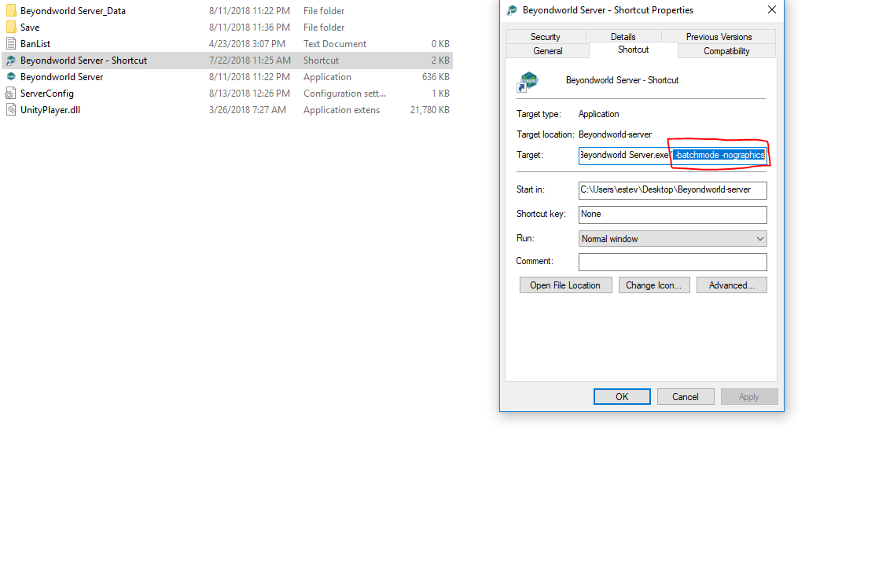
Task: Click the Apply button
Action: pos(749,397)
